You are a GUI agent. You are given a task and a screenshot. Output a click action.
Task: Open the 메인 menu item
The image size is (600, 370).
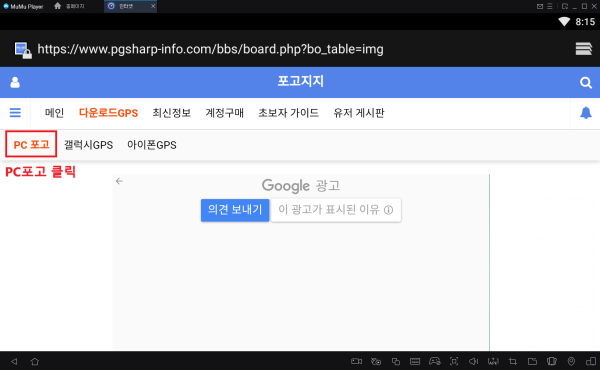[x=54, y=113]
